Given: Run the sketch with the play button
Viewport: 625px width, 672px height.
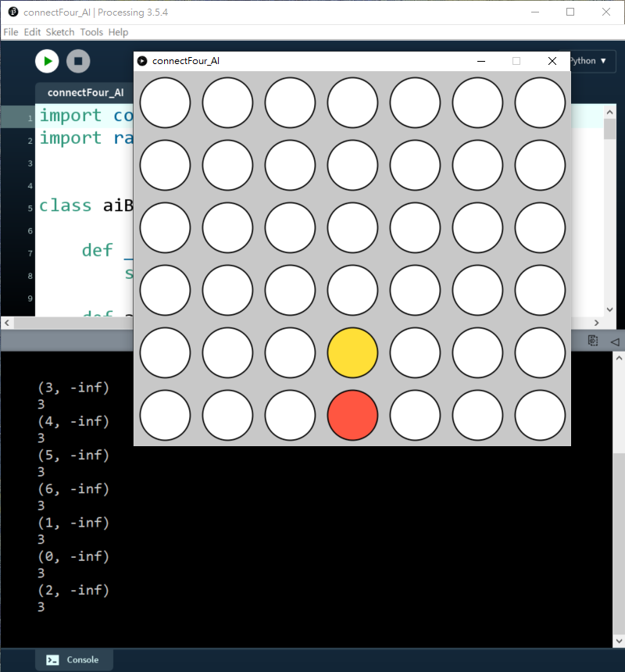Looking at the screenshot, I should click(x=47, y=61).
